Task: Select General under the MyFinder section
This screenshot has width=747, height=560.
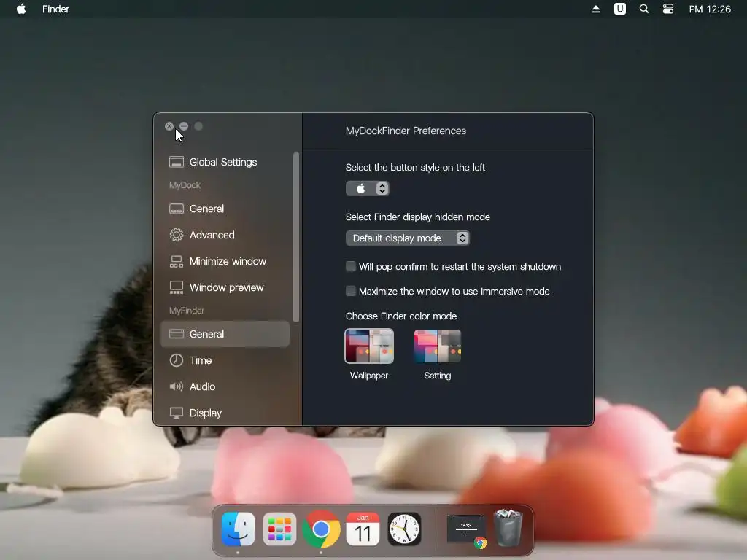Action: [225, 334]
